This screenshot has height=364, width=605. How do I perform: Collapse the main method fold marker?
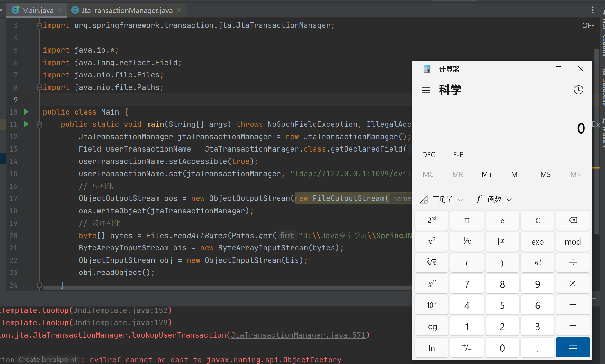point(40,125)
